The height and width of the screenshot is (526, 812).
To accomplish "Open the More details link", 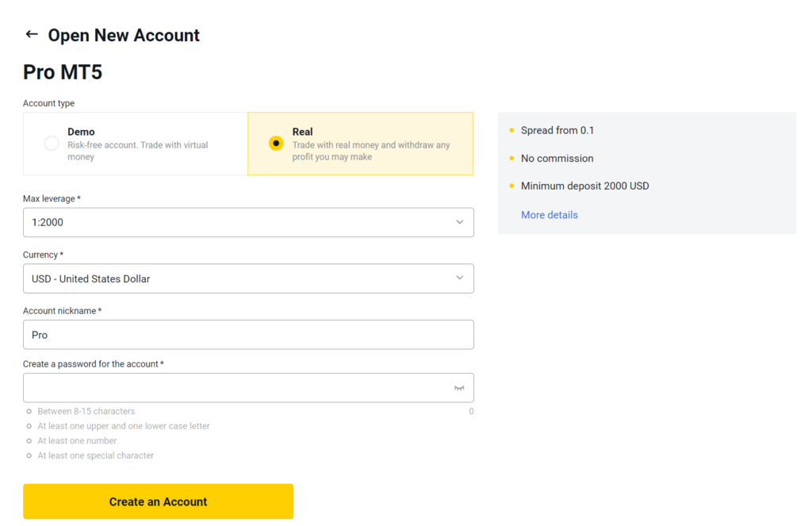I will tap(549, 214).
